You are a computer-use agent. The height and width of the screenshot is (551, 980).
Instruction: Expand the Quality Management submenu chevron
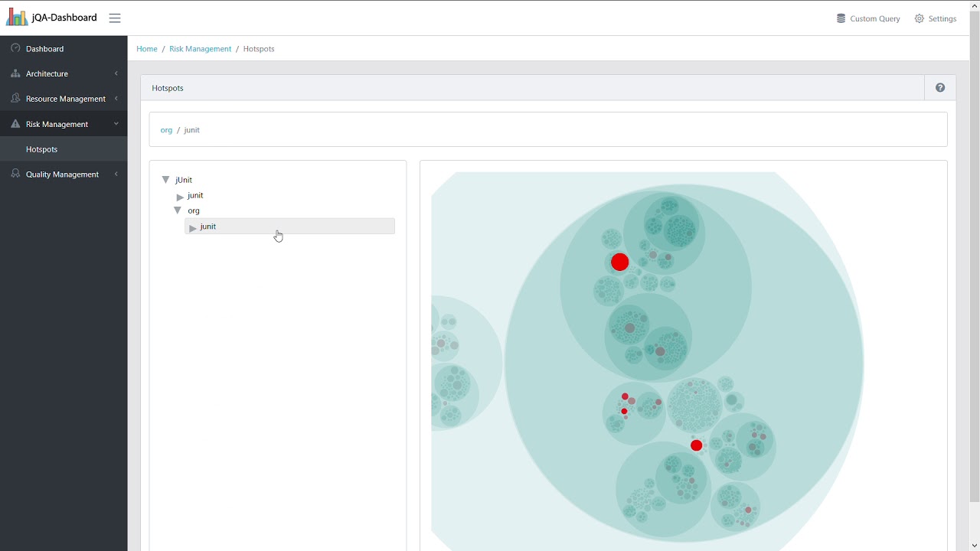pos(116,174)
